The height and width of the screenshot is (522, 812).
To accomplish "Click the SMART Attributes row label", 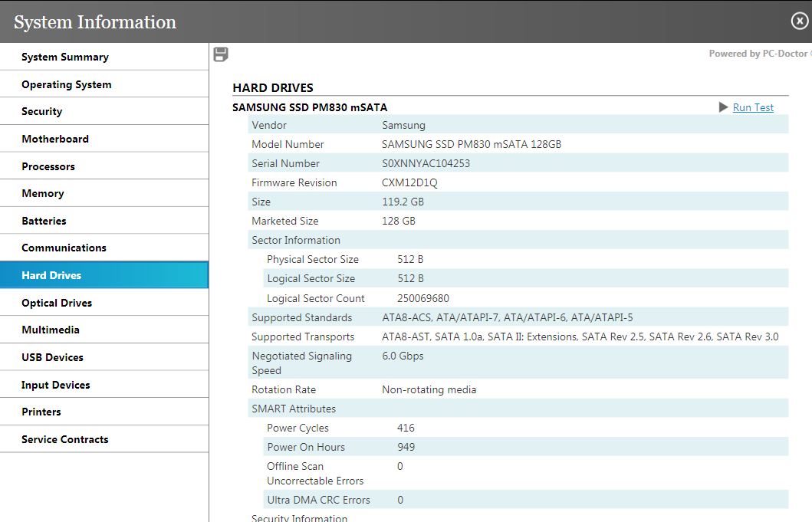I will click(x=294, y=409).
